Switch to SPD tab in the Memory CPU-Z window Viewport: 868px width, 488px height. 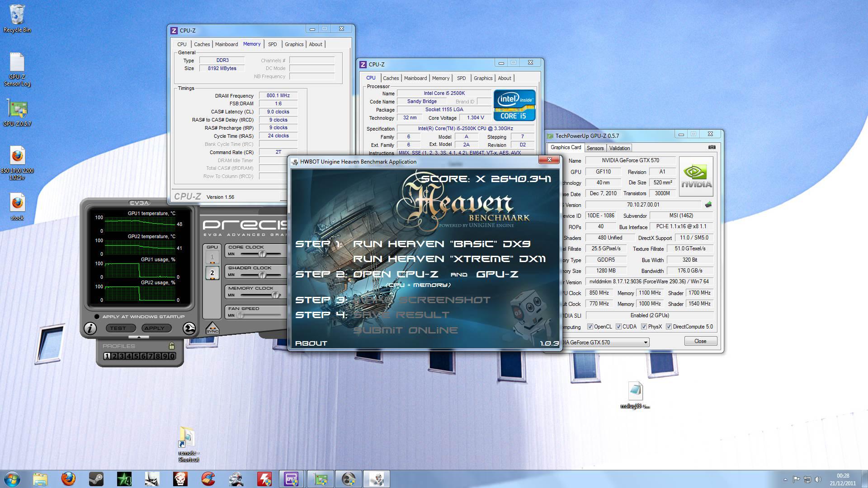click(272, 44)
